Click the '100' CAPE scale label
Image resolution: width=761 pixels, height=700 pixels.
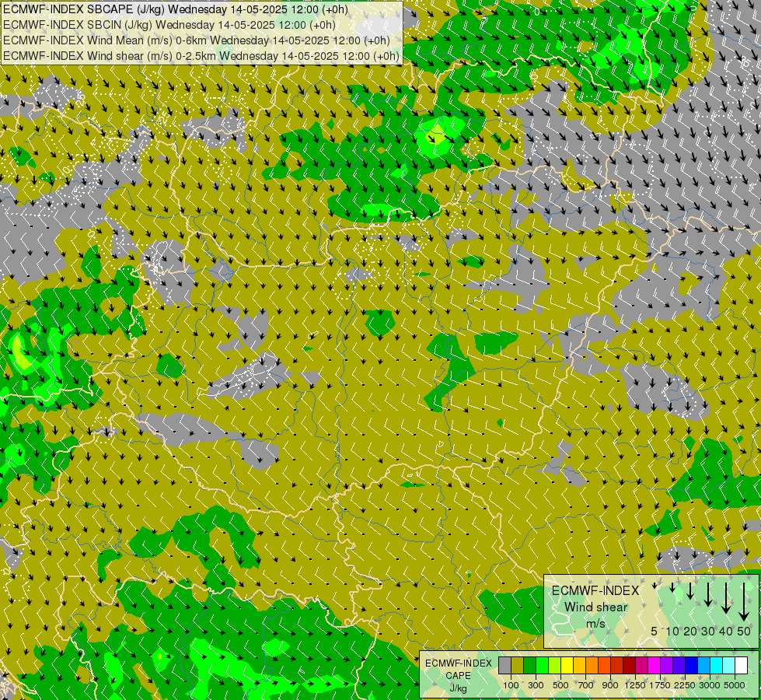point(511,685)
